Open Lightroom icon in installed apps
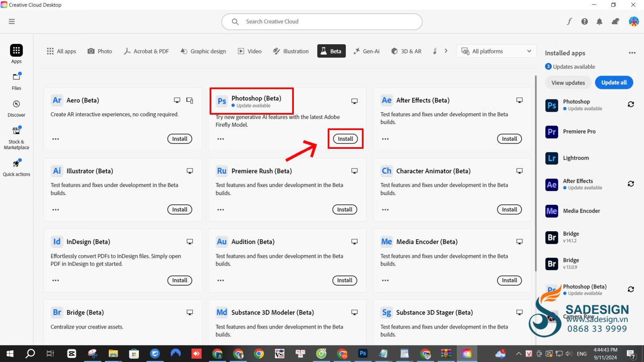This screenshot has width=644, height=362. [552, 158]
